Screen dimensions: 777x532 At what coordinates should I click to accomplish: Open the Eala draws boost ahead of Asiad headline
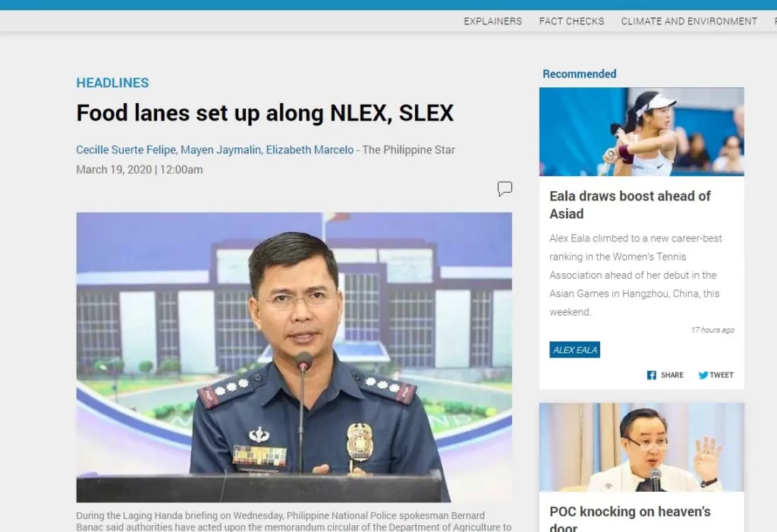click(630, 205)
